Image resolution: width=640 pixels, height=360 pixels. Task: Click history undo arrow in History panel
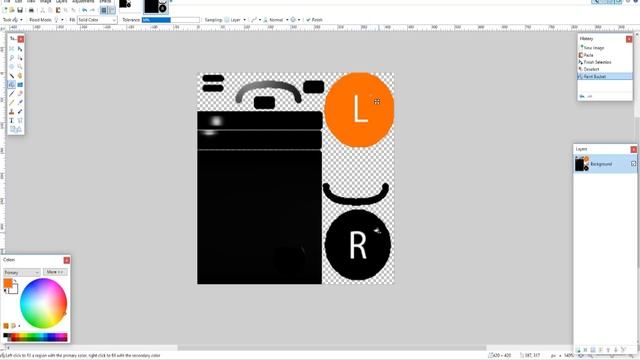(582, 96)
